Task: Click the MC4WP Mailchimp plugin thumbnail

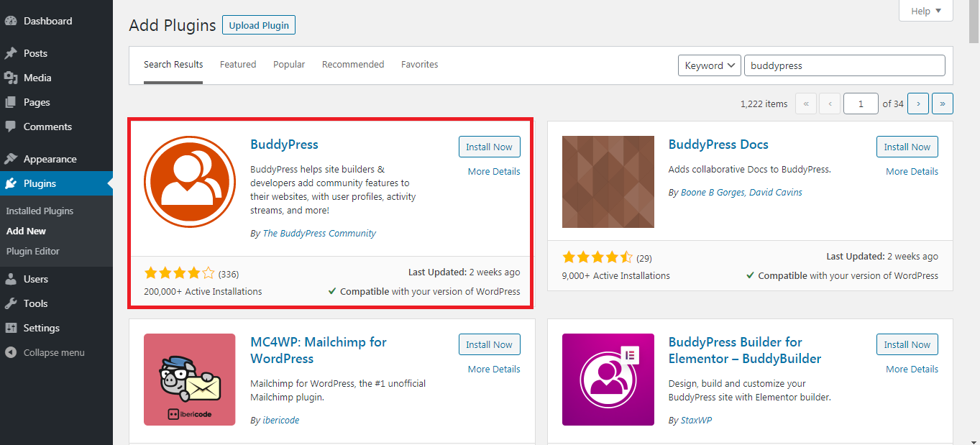Action: (190, 380)
